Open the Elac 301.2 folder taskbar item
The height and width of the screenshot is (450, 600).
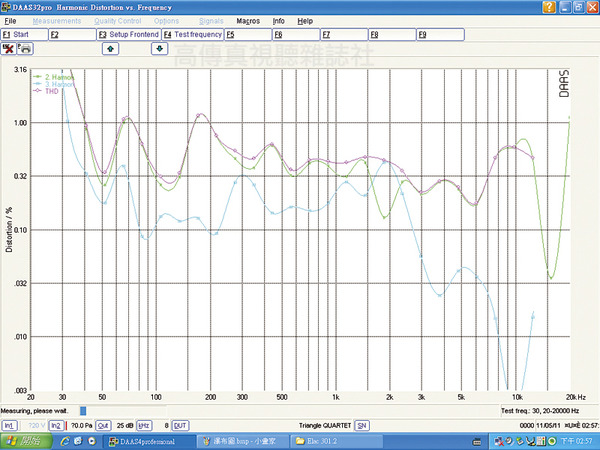(336, 442)
